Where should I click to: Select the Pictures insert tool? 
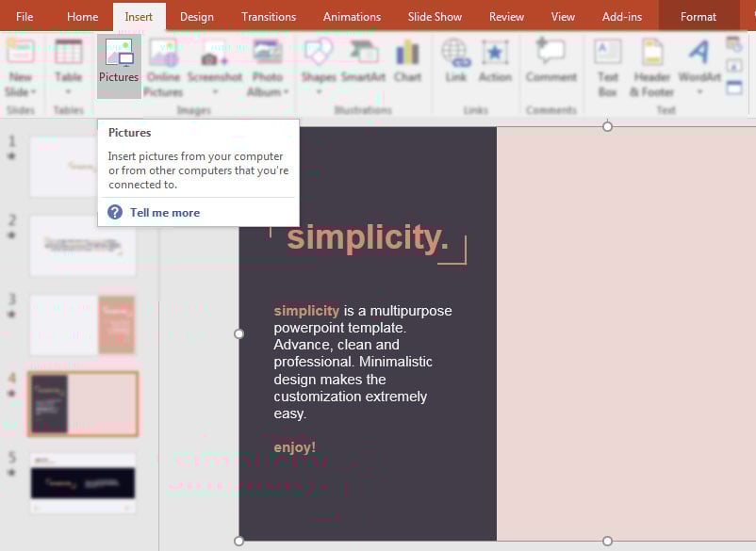click(x=118, y=66)
